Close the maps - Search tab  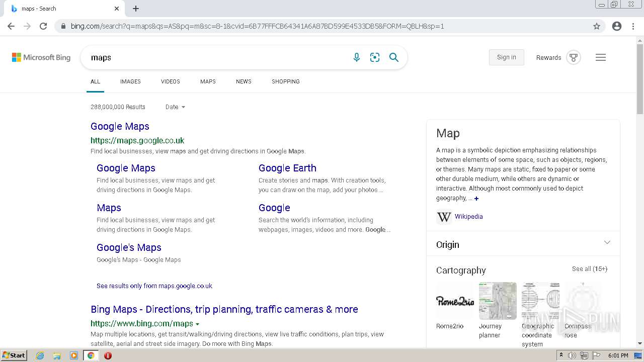pos(117,9)
